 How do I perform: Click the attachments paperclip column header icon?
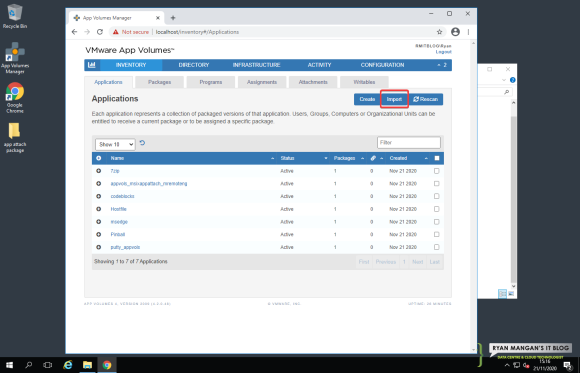click(x=373, y=158)
